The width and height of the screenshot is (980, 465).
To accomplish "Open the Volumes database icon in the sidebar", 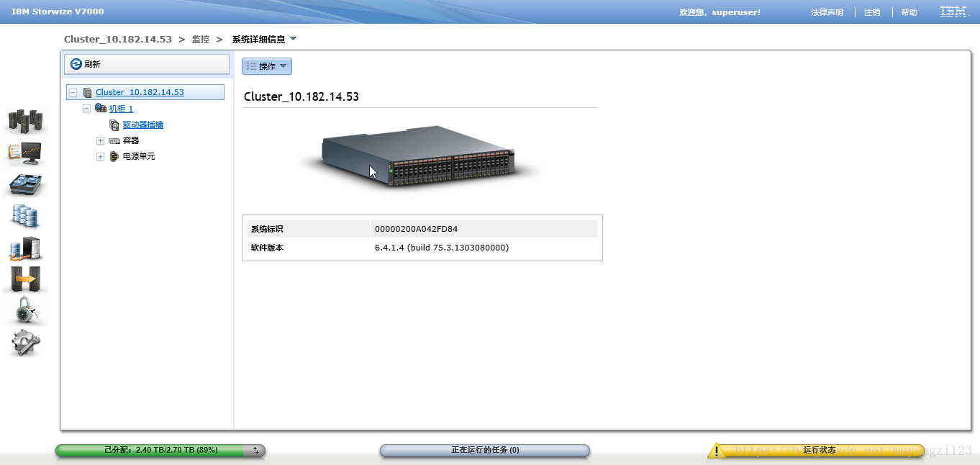I will 25,215.
